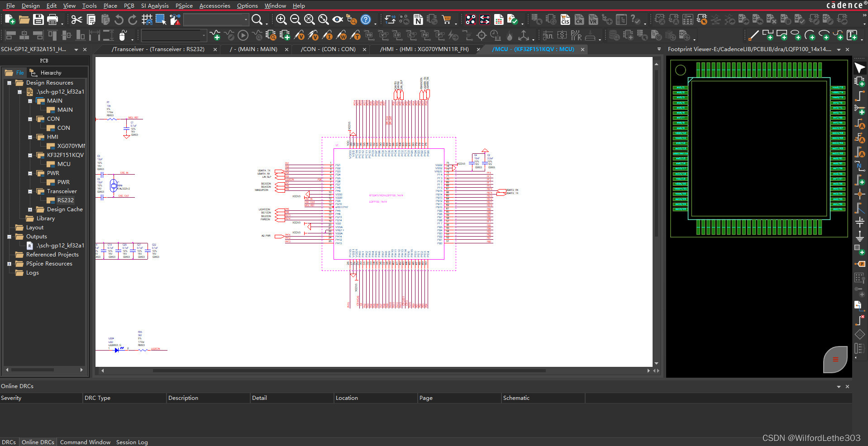
Task: Open the PSpice menu
Action: 184,5
